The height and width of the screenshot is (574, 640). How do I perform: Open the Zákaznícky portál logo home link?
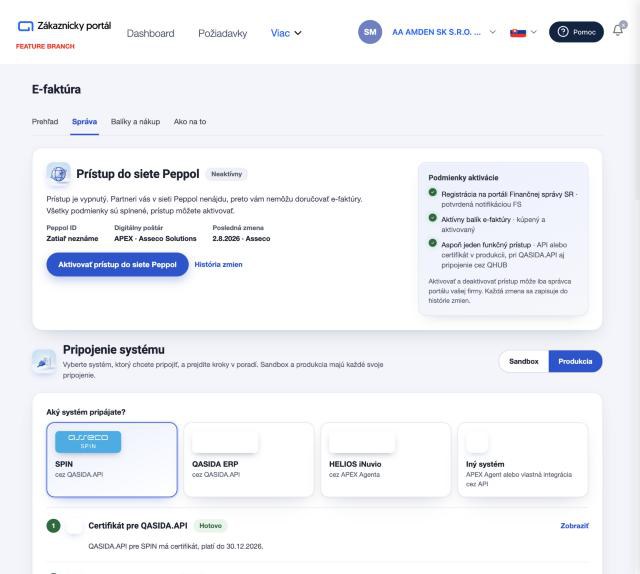pos(64,26)
